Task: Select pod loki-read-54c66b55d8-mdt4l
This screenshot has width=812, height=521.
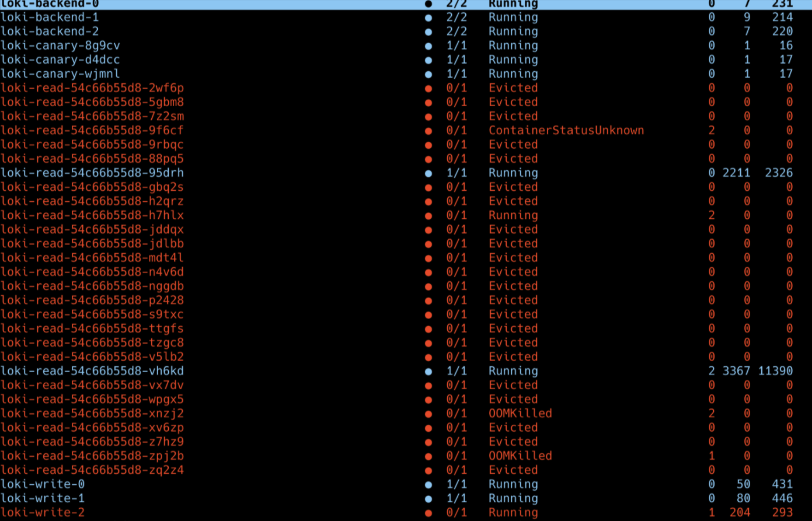Action: (92, 258)
